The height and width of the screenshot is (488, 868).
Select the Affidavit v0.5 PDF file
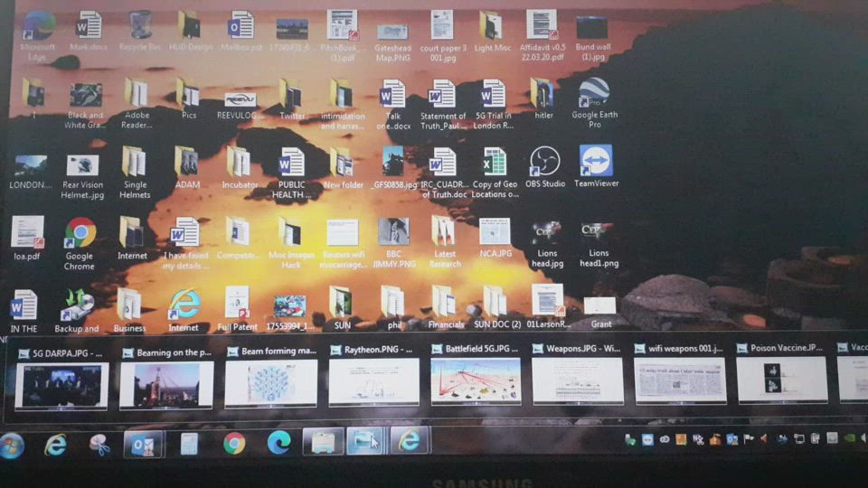pos(541,25)
